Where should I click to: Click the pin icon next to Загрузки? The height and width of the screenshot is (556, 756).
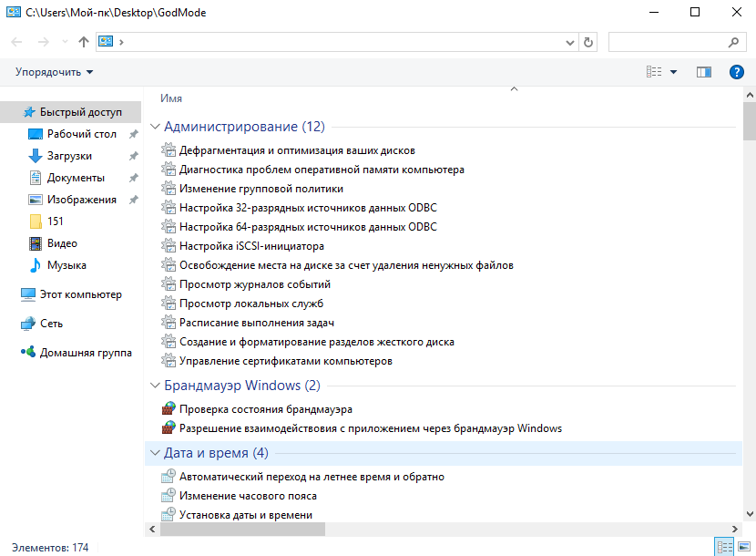click(x=134, y=156)
